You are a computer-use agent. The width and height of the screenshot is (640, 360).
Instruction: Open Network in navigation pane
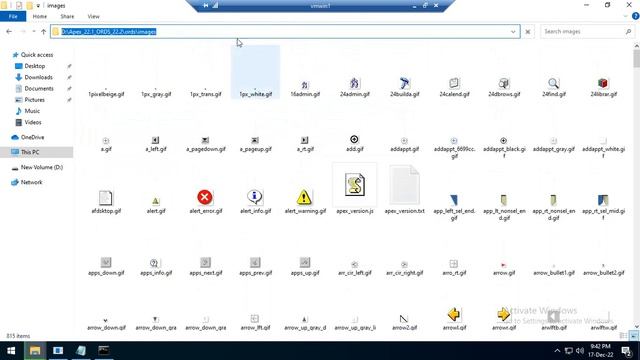(x=31, y=182)
